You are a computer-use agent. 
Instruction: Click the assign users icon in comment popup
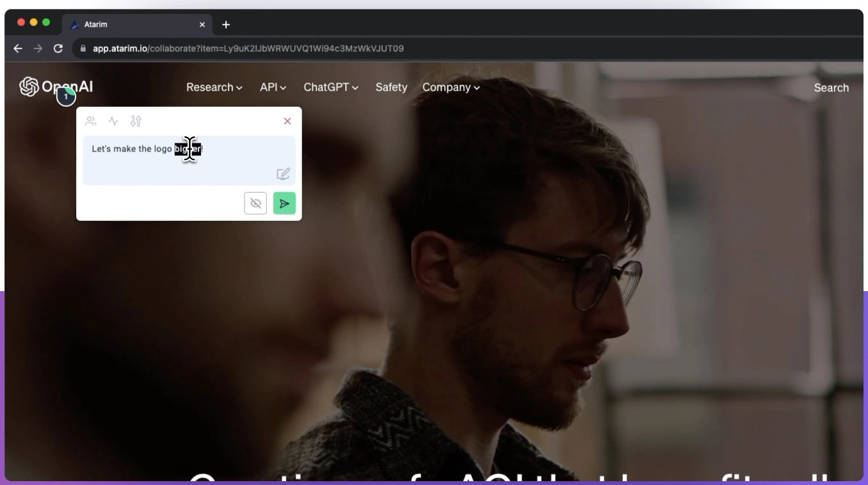[91, 121]
